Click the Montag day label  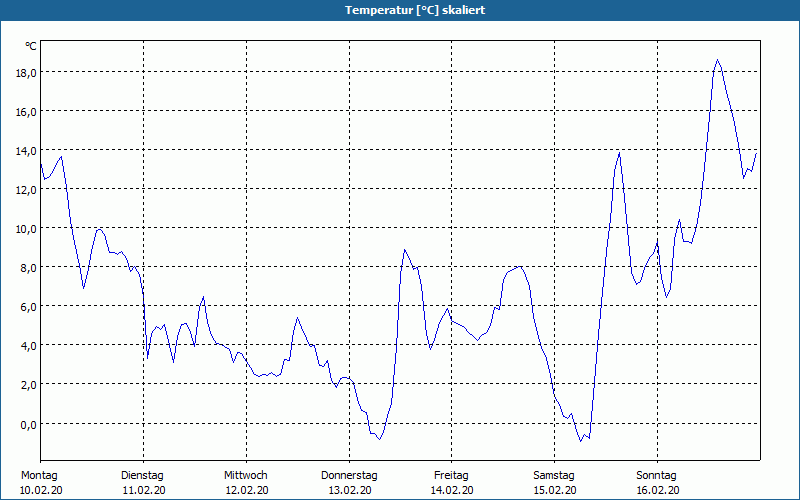click(x=39, y=476)
